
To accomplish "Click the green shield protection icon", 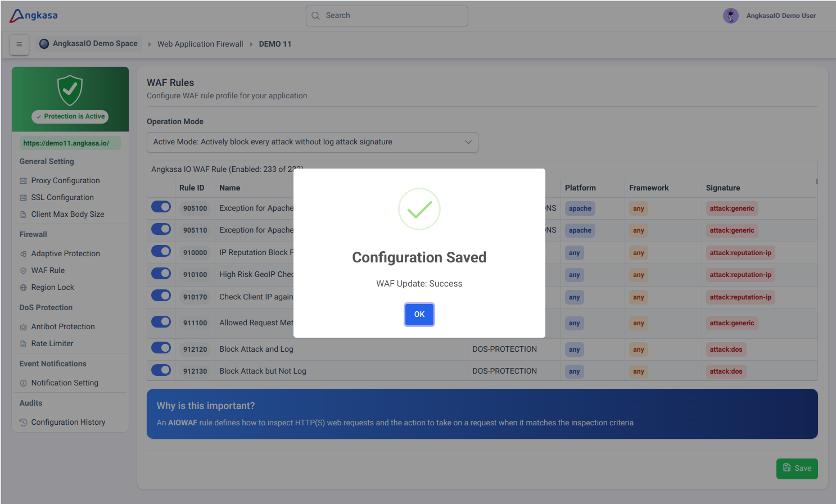I will (x=70, y=90).
